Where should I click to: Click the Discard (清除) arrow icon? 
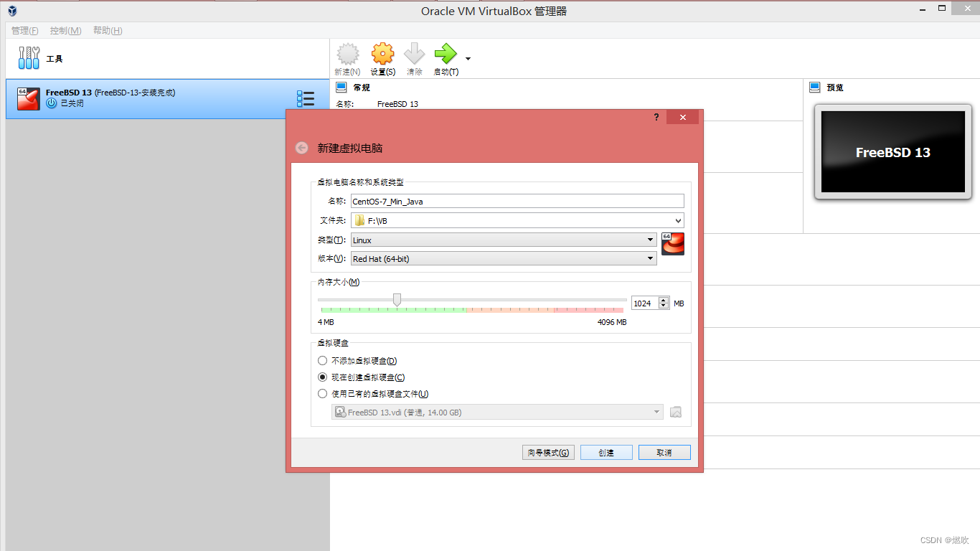click(414, 55)
